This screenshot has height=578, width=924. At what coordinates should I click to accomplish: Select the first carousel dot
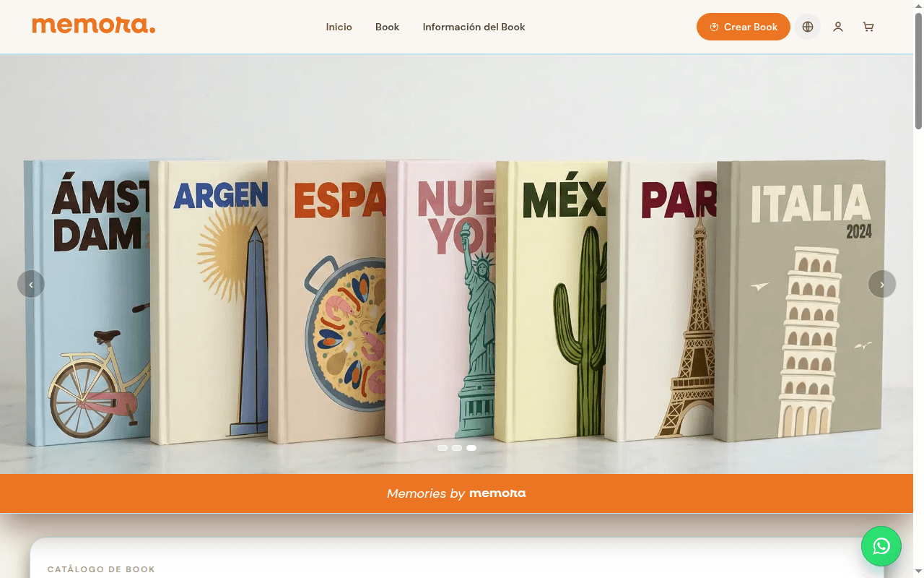[443, 448]
